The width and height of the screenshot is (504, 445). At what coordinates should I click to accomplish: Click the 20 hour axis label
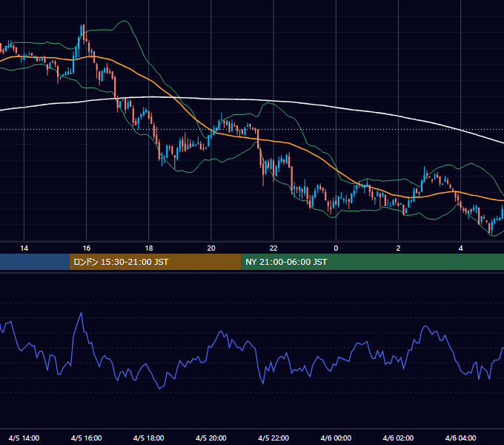coord(211,248)
